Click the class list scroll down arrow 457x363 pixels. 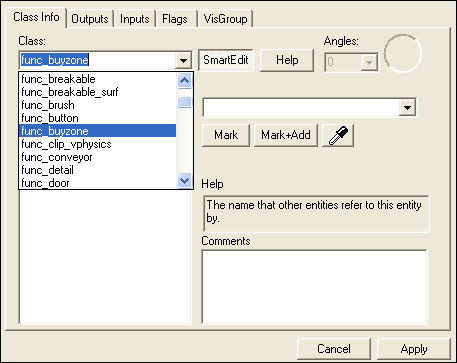click(185, 181)
